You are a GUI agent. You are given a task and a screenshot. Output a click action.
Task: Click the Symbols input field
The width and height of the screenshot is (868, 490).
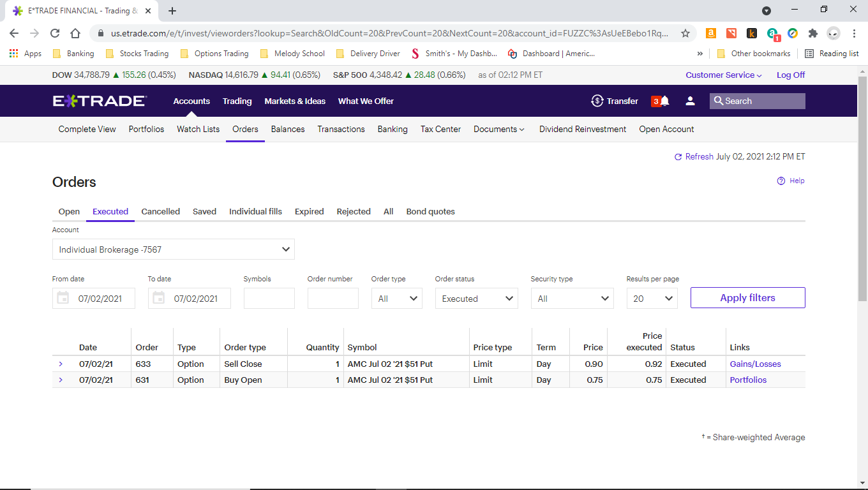(269, 299)
